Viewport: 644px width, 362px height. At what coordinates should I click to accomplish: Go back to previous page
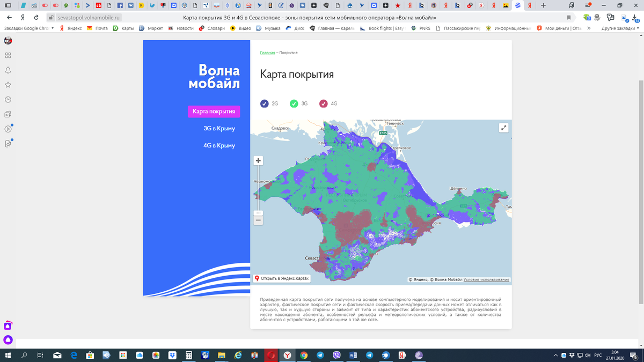(x=9, y=18)
